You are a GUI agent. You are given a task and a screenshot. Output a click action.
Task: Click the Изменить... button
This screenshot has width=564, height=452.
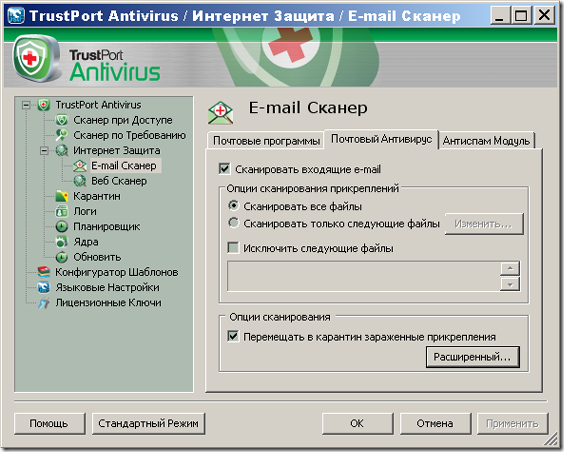click(x=484, y=224)
